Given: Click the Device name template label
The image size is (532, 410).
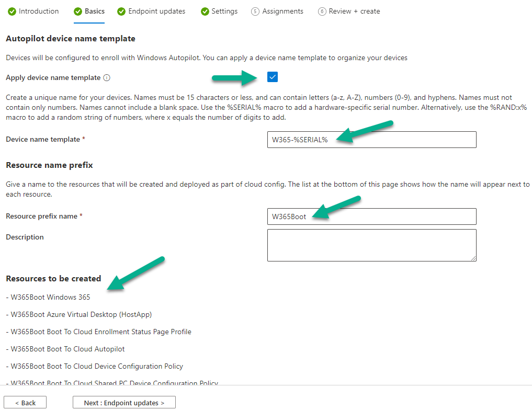Looking at the screenshot, I should coord(43,140).
